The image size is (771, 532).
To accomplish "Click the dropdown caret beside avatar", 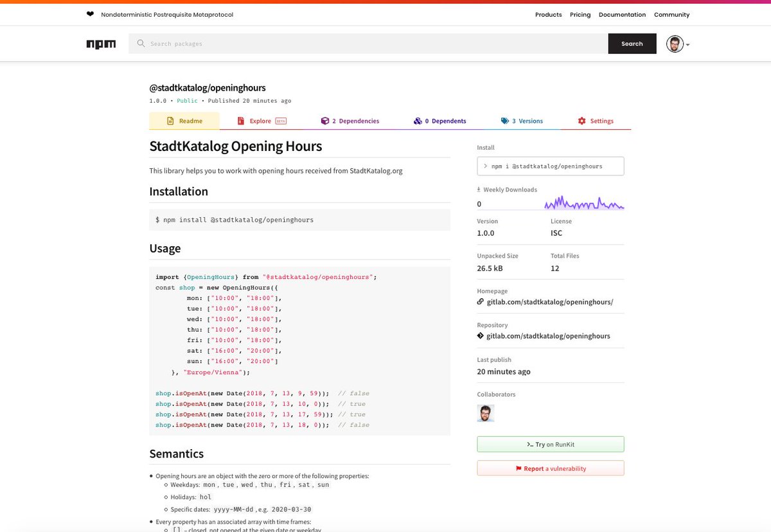I will [x=688, y=45].
